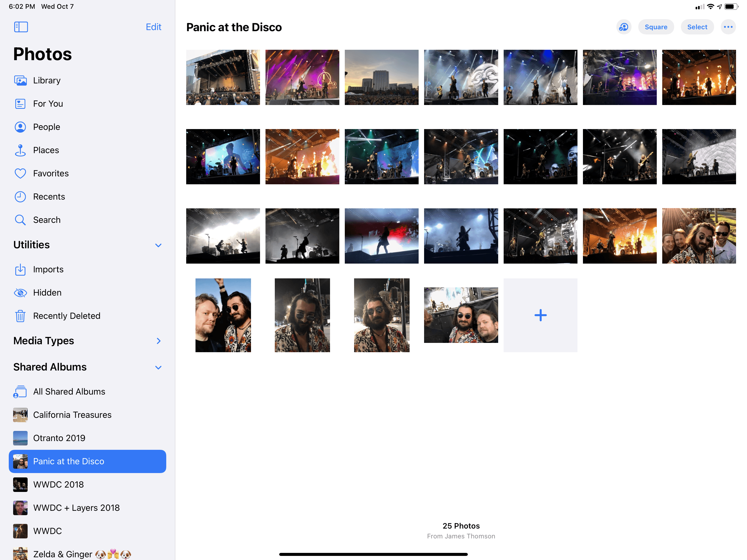
Task: Open the Search magnifier icon
Action: point(20,220)
